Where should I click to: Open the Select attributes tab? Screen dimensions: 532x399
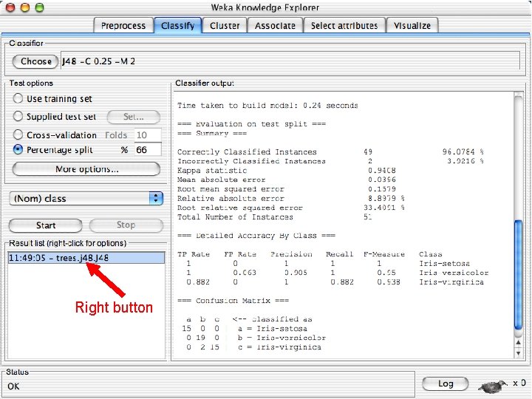344,26
